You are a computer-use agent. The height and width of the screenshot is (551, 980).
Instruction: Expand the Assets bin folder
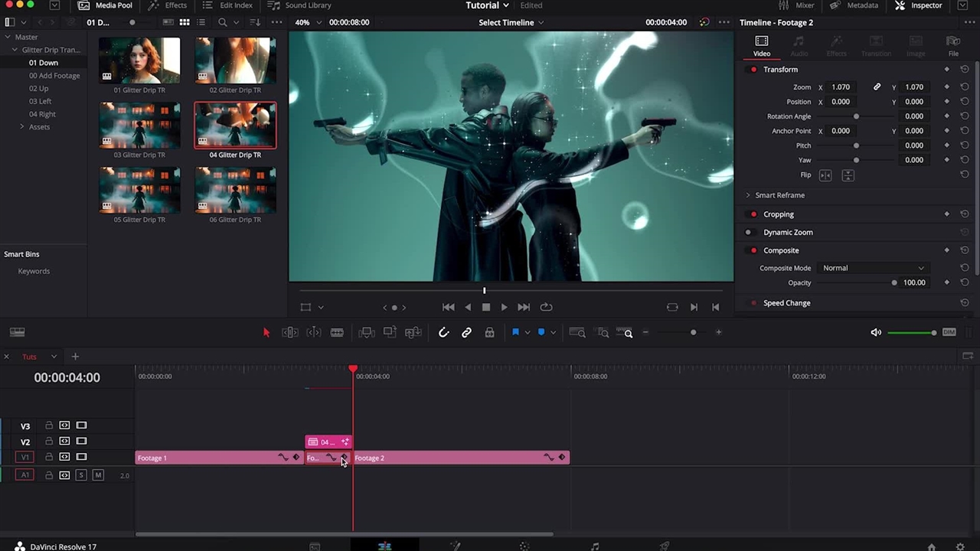pyautogui.click(x=22, y=127)
